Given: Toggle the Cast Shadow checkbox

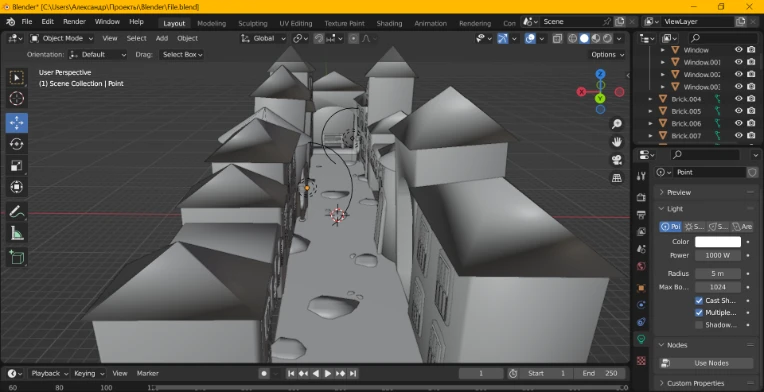Looking at the screenshot, I should click(x=699, y=300).
